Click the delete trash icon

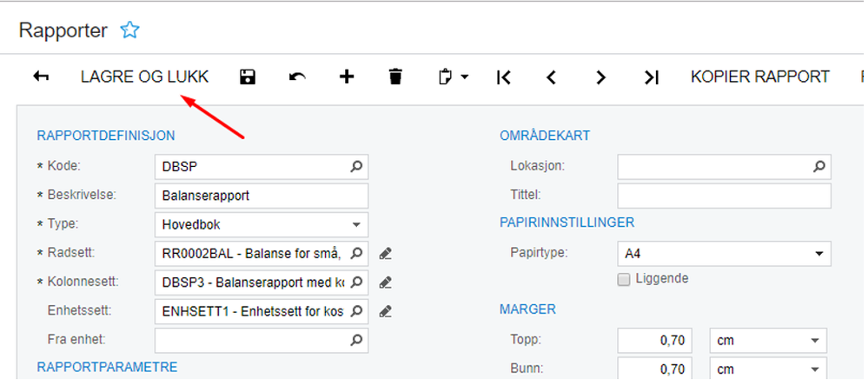396,77
